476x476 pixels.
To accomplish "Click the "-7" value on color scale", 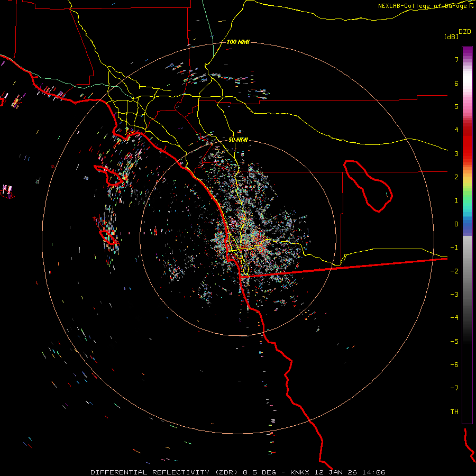I will (x=454, y=388).
